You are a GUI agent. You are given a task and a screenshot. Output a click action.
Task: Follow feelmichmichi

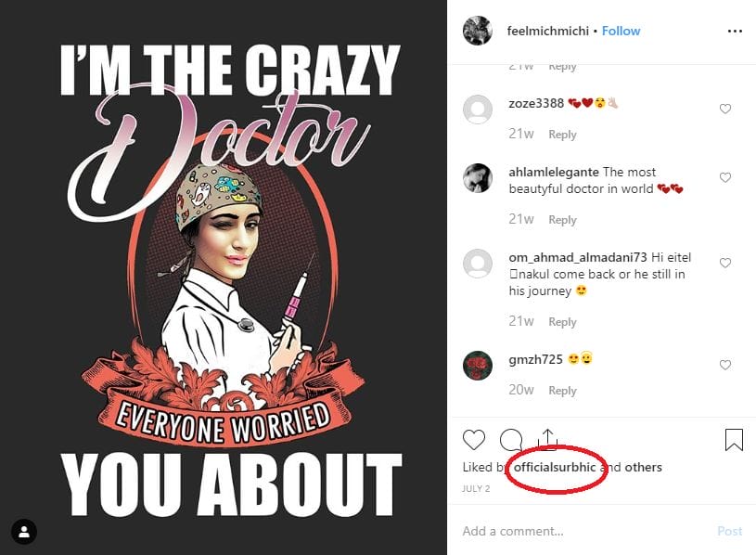coord(621,31)
